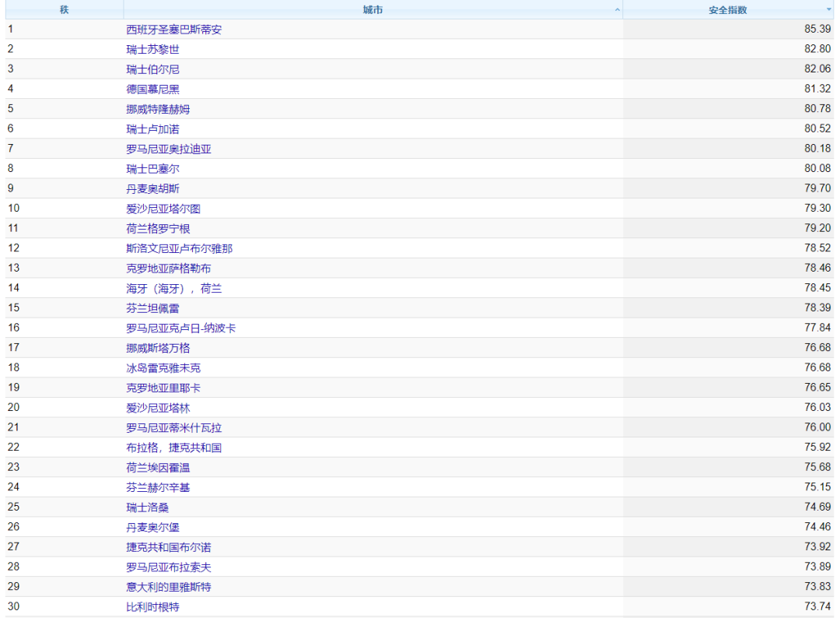Select the safety index value 75.92
Image resolution: width=840 pixels, height=618 pixels.
pos(817,447)
